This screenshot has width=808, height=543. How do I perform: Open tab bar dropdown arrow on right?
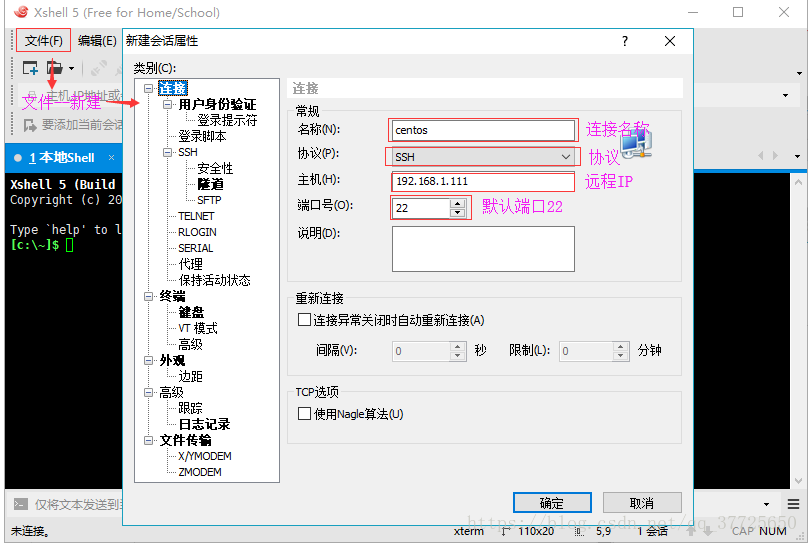798,156
